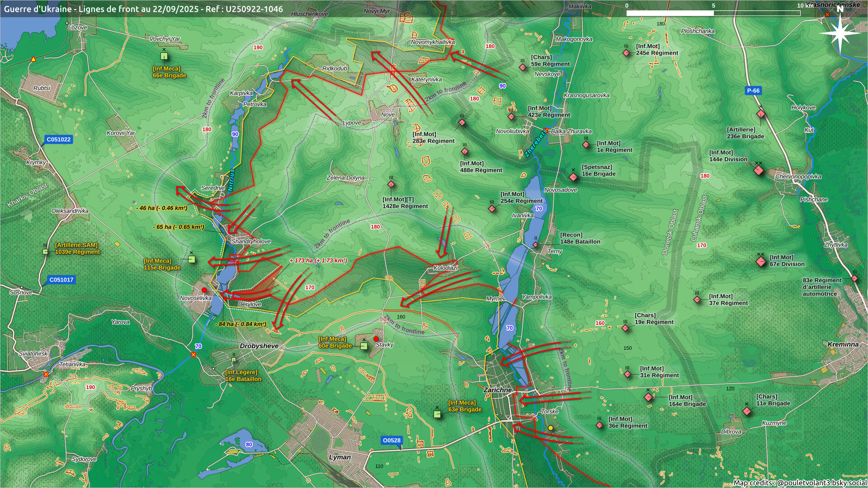Select the 59e Régiment red diamond marker
This screenshot has width=868, height=488.
(523, 67)
